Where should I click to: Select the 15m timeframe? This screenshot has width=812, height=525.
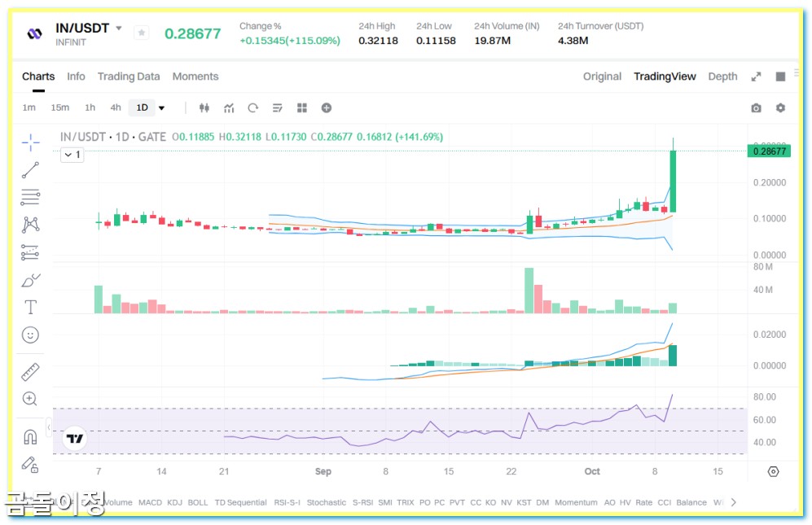coord(59,107)
